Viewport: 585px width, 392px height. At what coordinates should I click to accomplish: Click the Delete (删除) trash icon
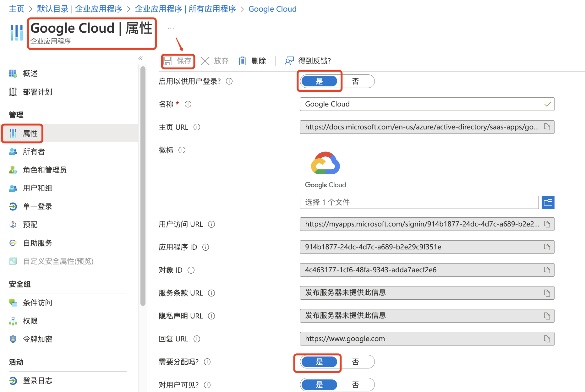(242, 61)
